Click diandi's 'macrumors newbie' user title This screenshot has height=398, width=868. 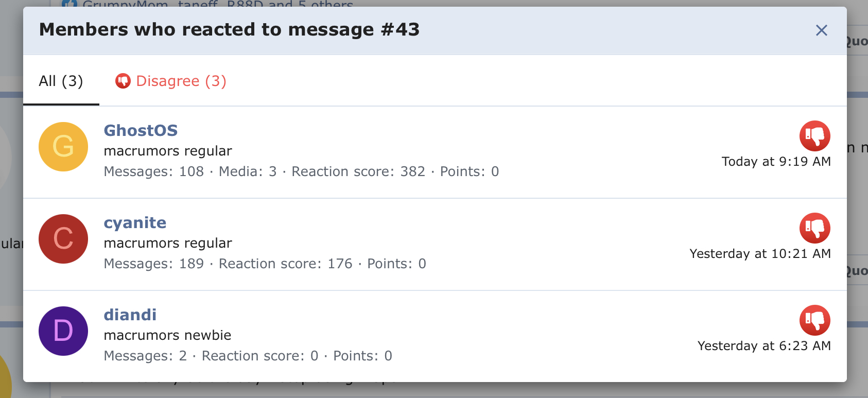pos(167,336)
